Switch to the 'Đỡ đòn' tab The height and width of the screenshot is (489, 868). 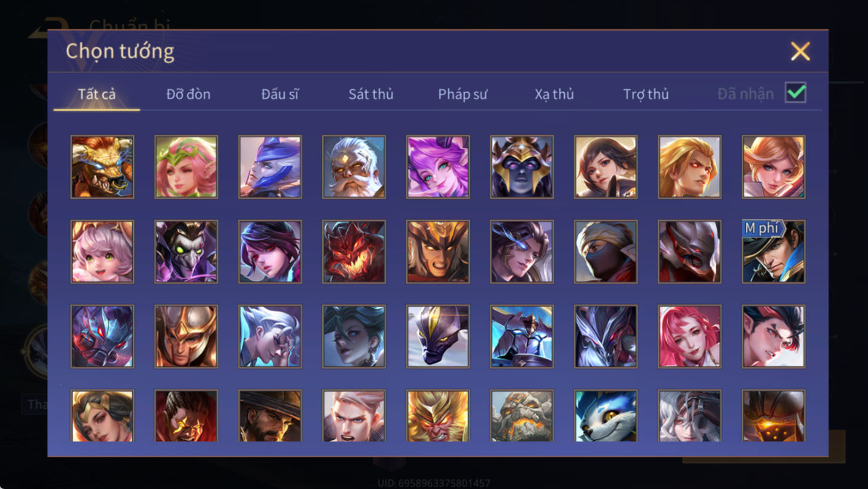[188, 94]
